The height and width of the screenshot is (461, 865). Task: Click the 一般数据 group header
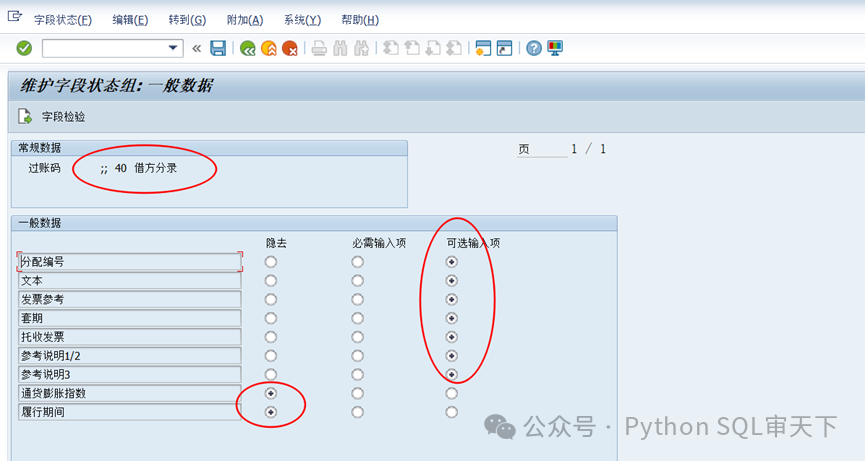click(314, 223)
